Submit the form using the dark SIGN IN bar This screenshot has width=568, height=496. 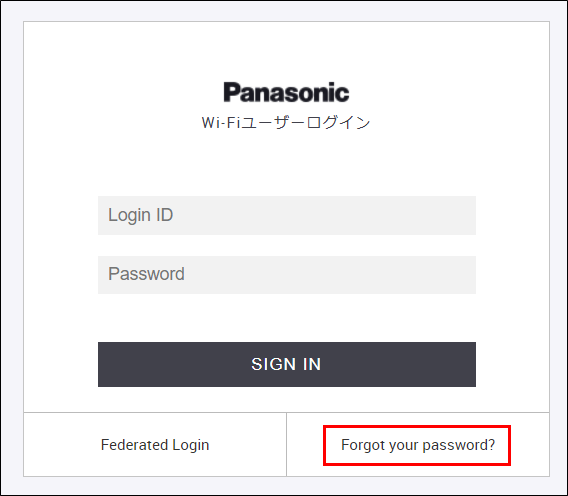pos(287,364)
